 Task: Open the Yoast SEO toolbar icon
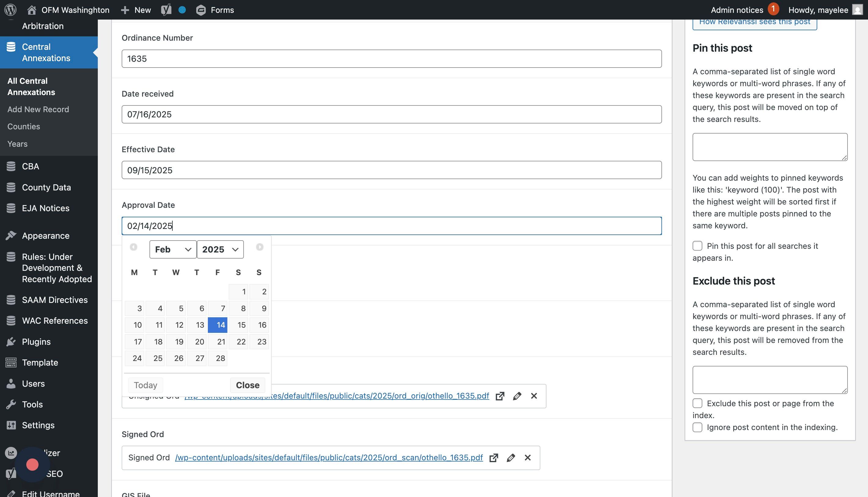click(x=166, y=10)
